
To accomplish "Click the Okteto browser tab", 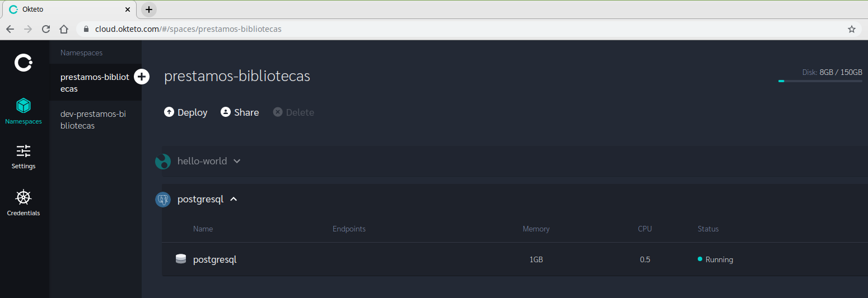I will [x=68, y=10].
